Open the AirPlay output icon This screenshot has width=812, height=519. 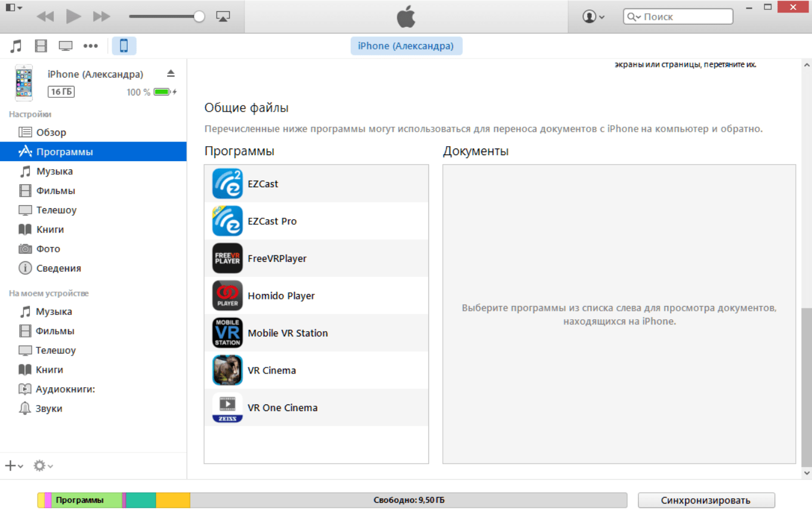click(x=223, y=17)
